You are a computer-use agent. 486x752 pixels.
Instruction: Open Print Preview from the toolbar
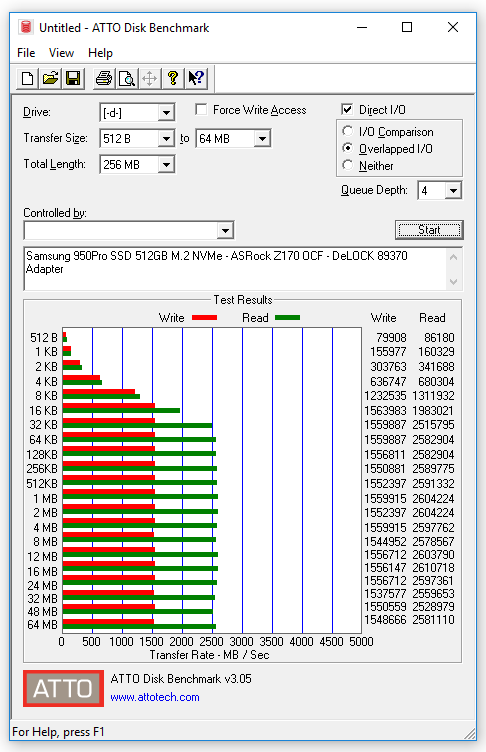pyautogui.click(x=127, y=78)
